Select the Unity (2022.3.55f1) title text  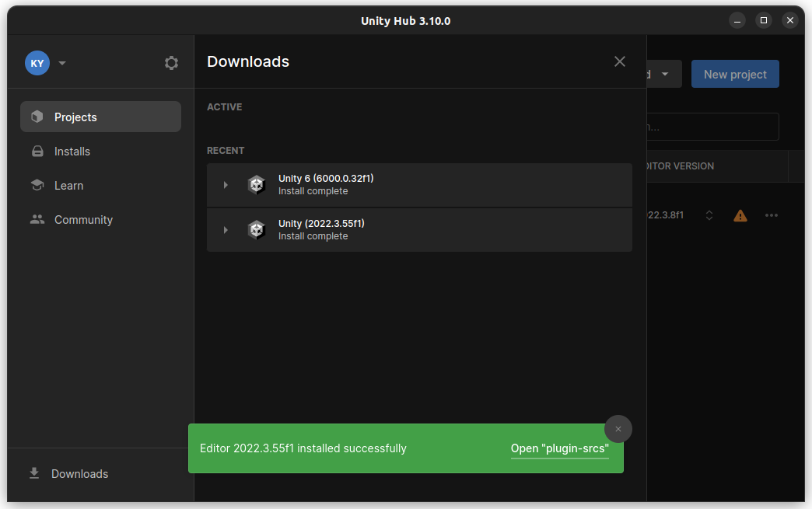[x=321, y=224]
